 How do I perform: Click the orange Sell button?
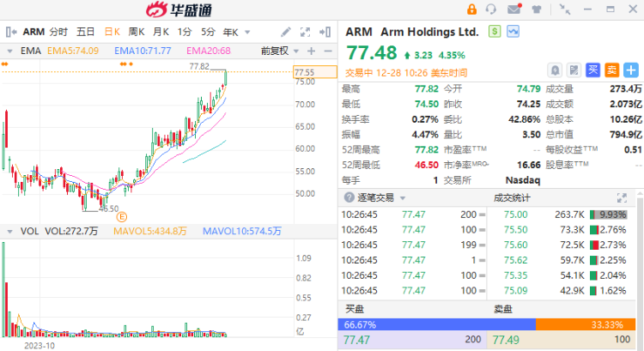point(611,70)
